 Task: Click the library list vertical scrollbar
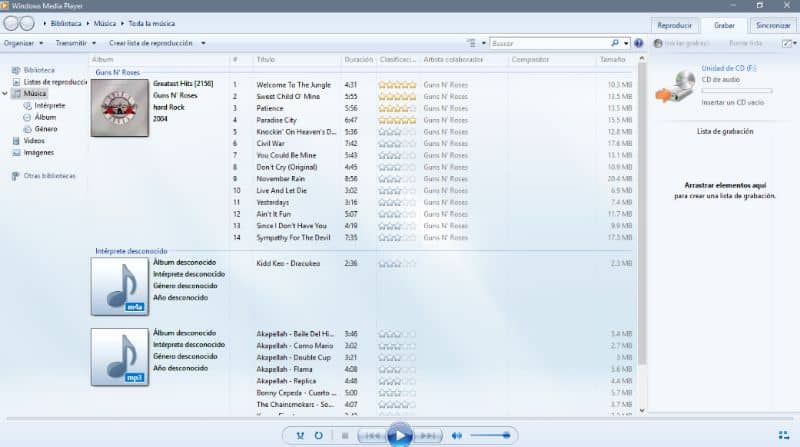click(x=642, y=214)
